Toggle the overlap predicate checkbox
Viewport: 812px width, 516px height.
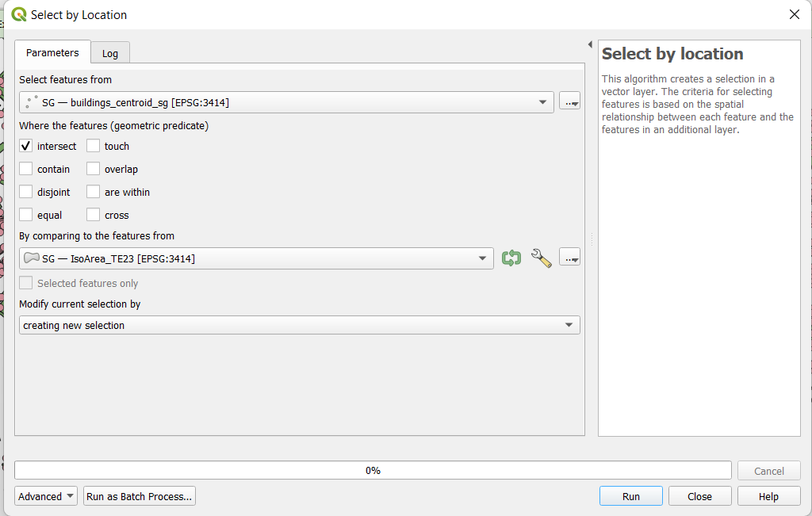pos(94,169)
